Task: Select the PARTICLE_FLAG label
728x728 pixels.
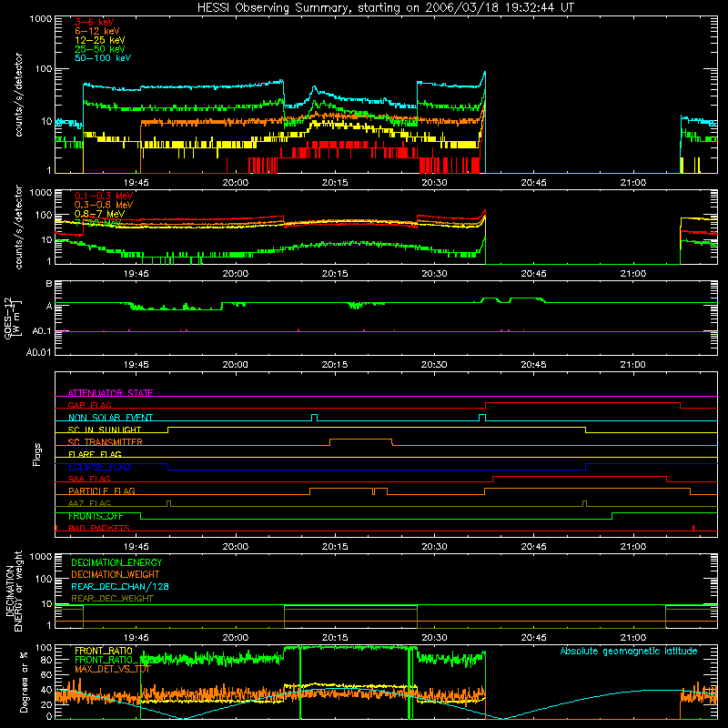Action: pyautogui.click(x=102, y=490)
